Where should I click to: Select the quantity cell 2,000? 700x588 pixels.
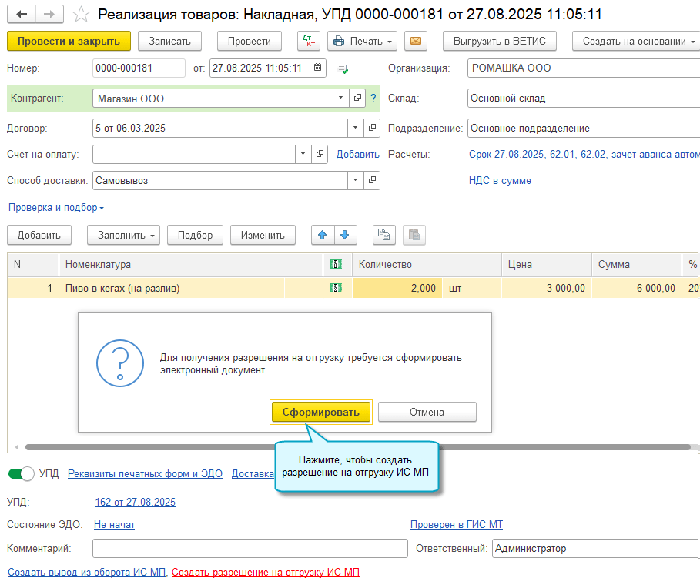[x=397, y=288]
